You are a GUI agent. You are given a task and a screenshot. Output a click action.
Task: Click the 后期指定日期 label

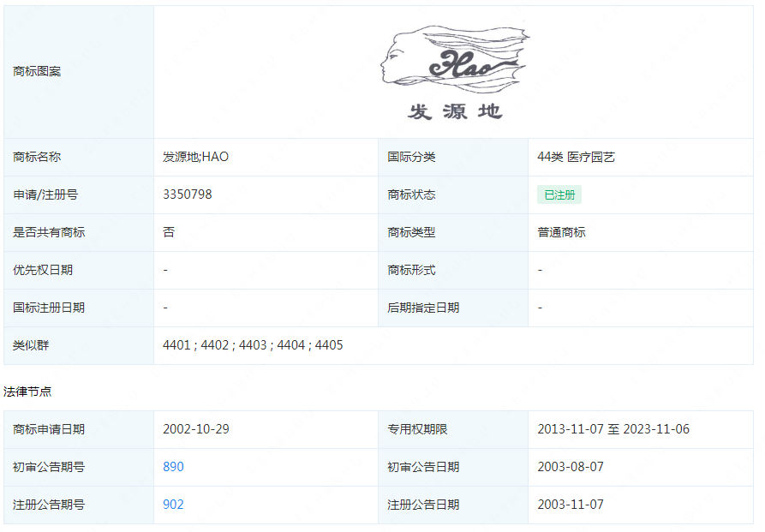tap(423, 308)
